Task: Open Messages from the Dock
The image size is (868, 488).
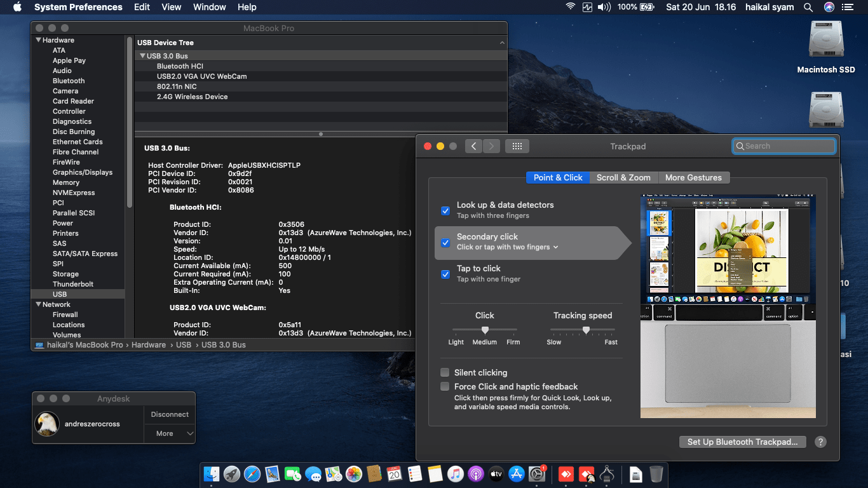Action: pos(313,473)
